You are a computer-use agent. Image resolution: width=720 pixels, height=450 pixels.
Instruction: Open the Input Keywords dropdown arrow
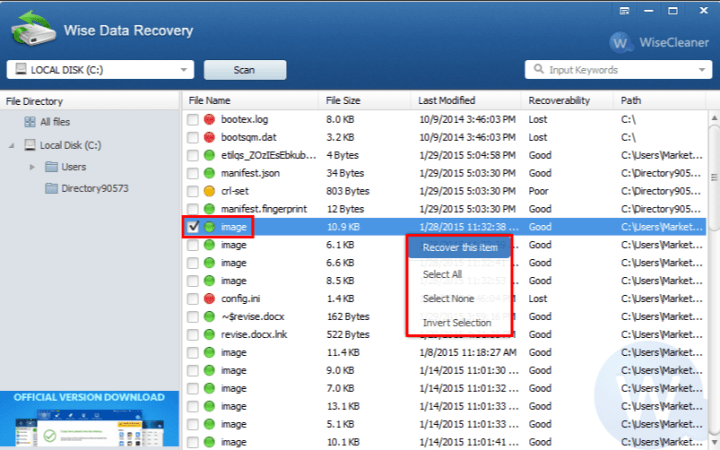702,70
